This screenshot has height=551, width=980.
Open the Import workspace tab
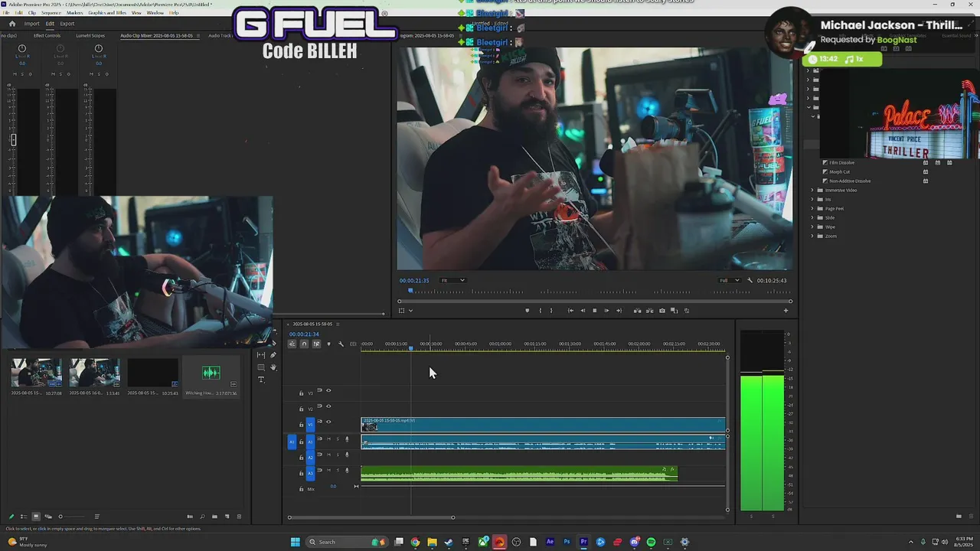[x=31, y=24]
